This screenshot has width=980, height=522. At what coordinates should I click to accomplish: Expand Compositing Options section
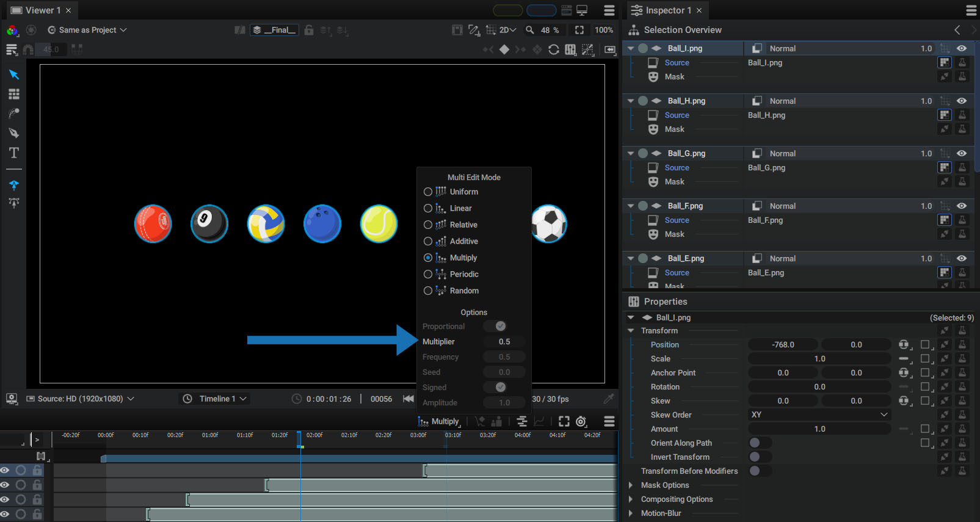tap(631, 499)
